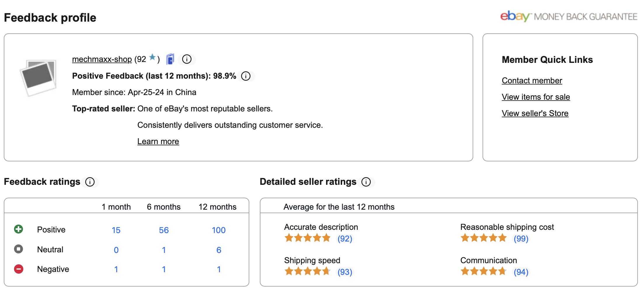Click the info icon next to seller name

pyautogui.click(x=187, y=59)
